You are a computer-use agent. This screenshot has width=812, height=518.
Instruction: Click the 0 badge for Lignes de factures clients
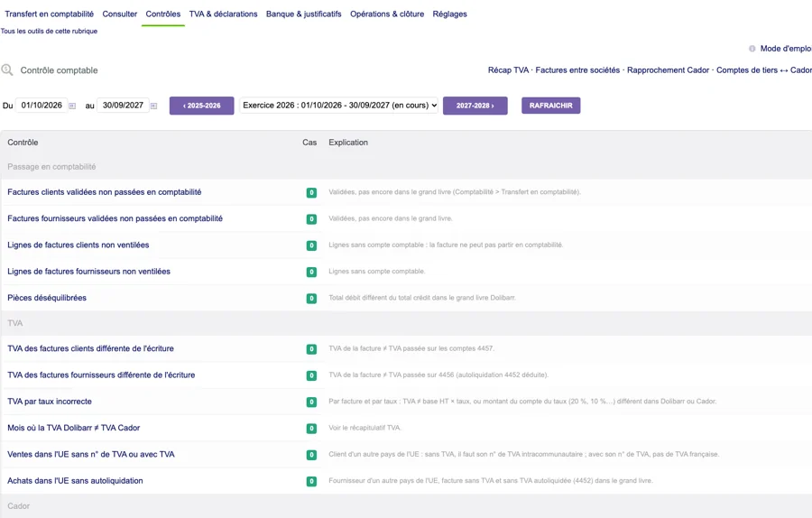311,245
